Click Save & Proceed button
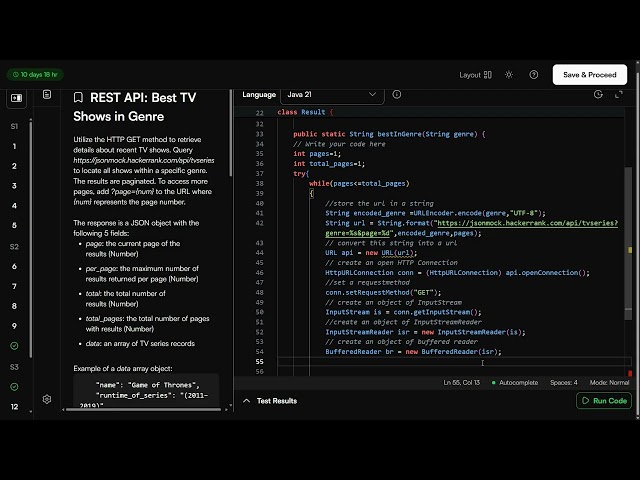 click(x=589, y=75)
